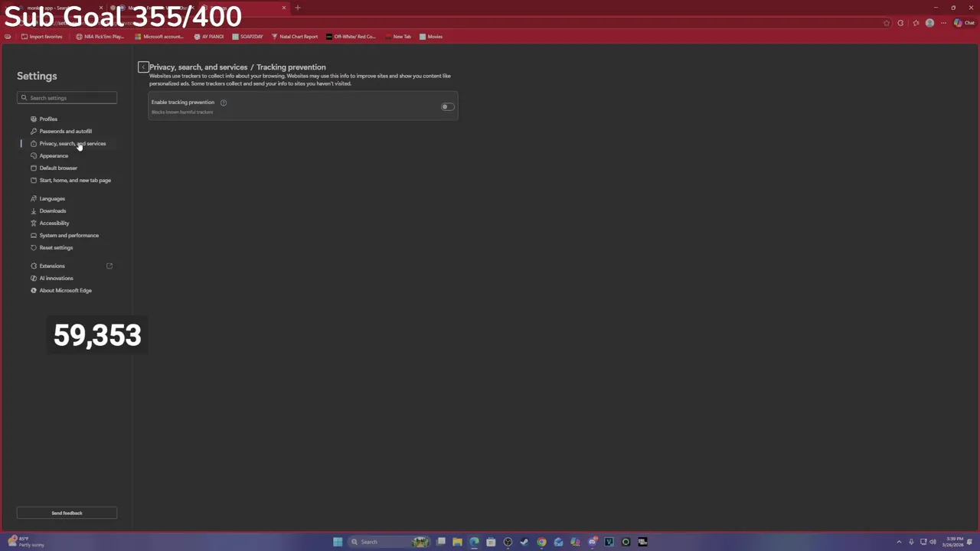This screenshot has height=551, width=980.
Task: Open Google Chrome from the taskbar
Action: tap(541, 542)
